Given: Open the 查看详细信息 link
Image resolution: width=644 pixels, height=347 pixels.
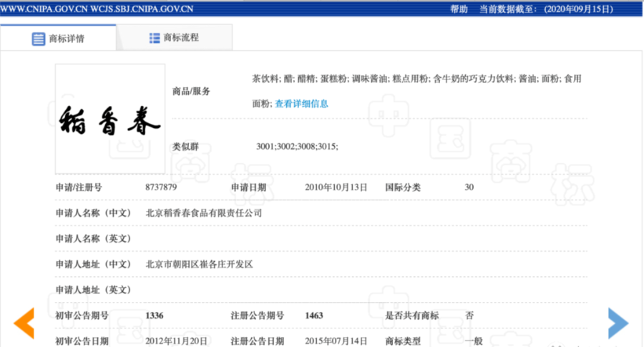Looking at the screenshot, I should point(301,104).
